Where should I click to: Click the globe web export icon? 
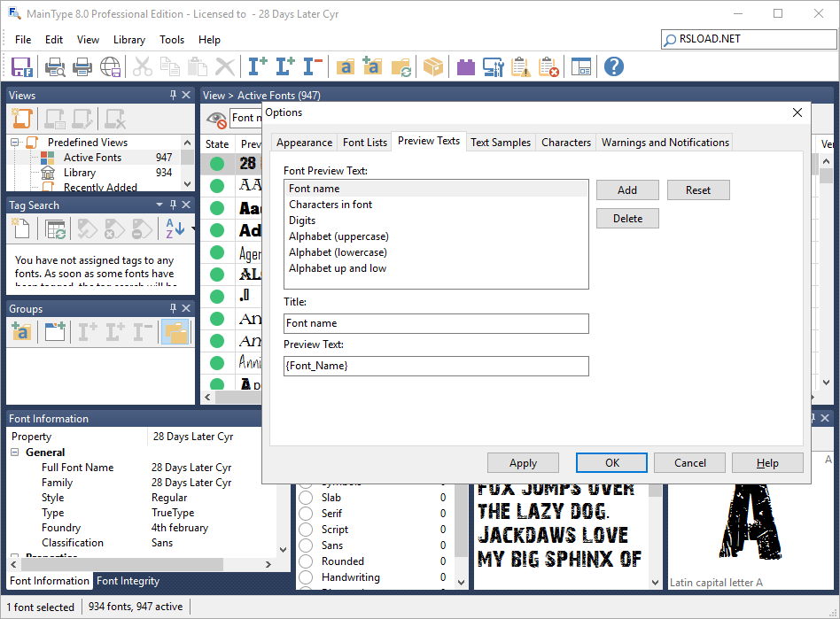point(111,67)
